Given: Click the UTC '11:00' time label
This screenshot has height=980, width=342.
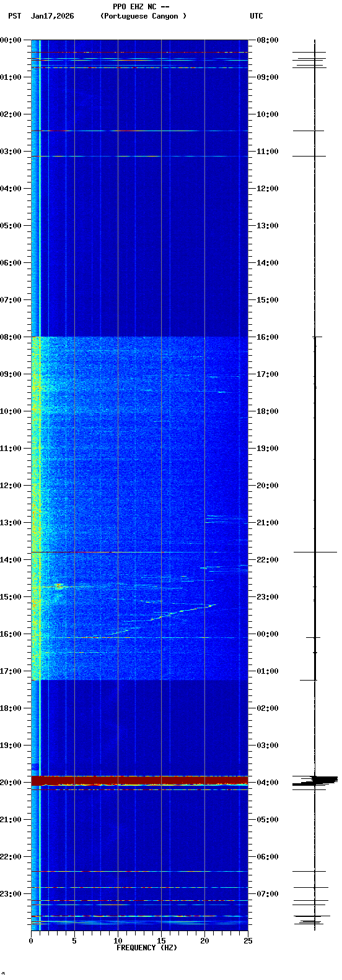Looking at the screenshot, I should tap(268, 152).
